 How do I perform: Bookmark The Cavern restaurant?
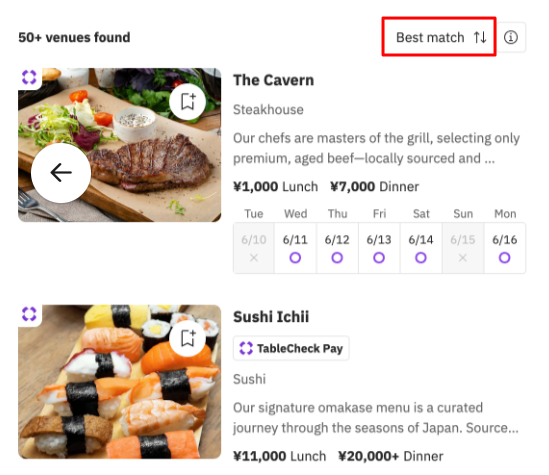(x=188, y=102)
